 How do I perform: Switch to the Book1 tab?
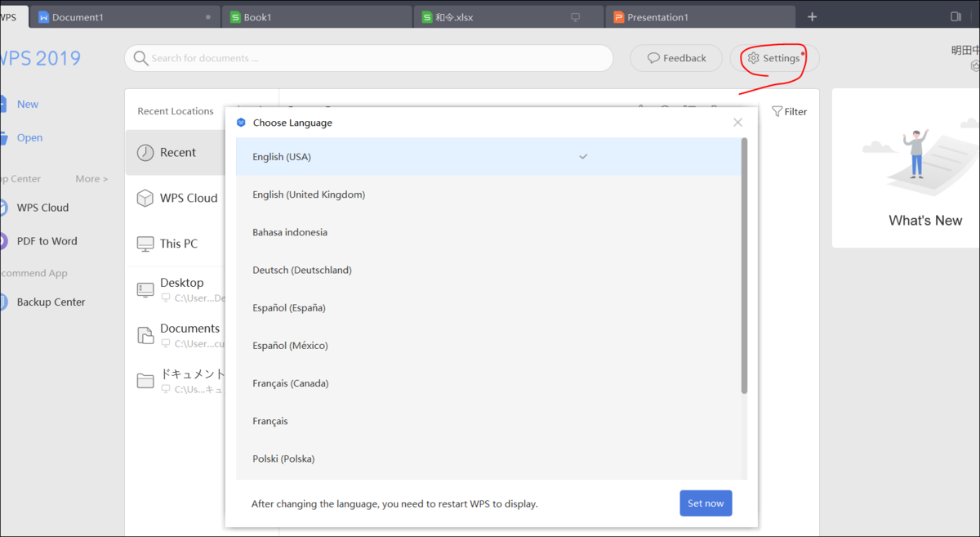pos(317,17)
